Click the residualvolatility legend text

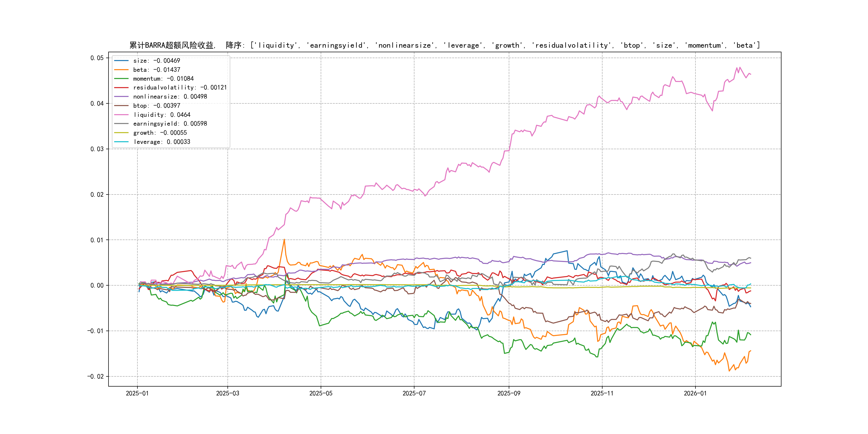(x=179, y=88)
